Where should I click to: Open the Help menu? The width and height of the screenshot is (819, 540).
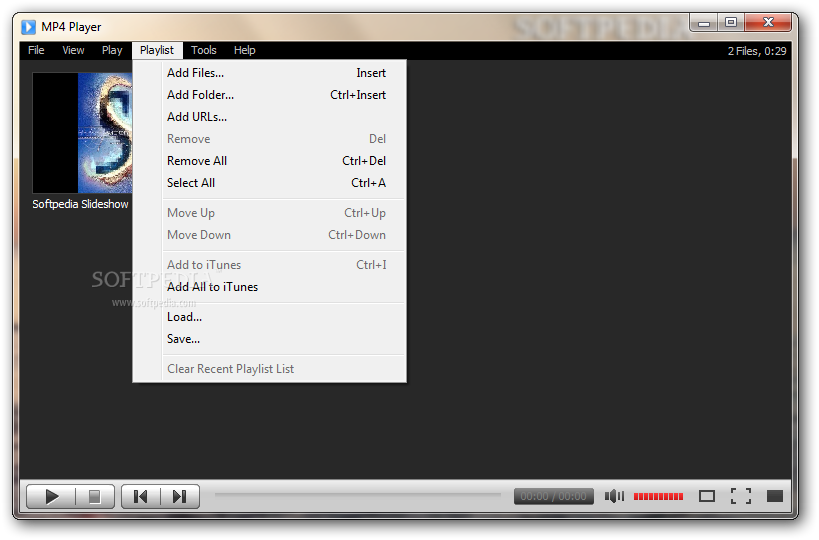coord(244,50)
